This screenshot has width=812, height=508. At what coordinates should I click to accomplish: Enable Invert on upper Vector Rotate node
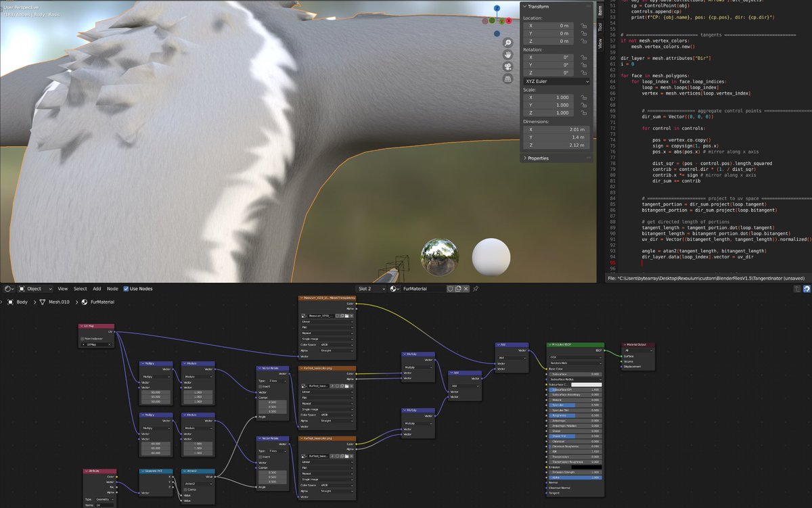click(261, 386)
